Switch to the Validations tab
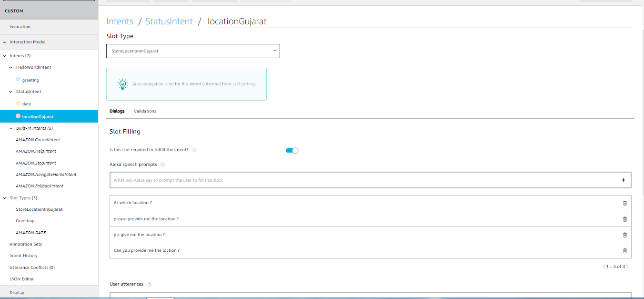Image resolution: width=644 pixels, height=299 pixels. click(x=145, y=111)
